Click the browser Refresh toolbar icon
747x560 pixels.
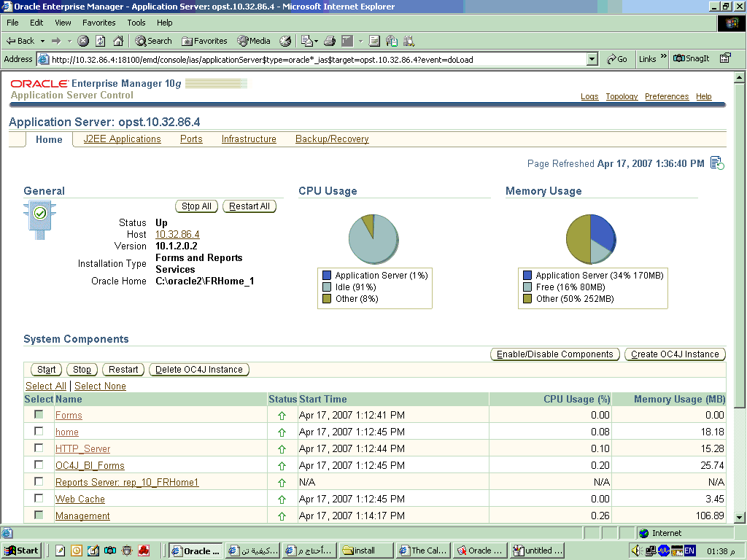point(100,41)
